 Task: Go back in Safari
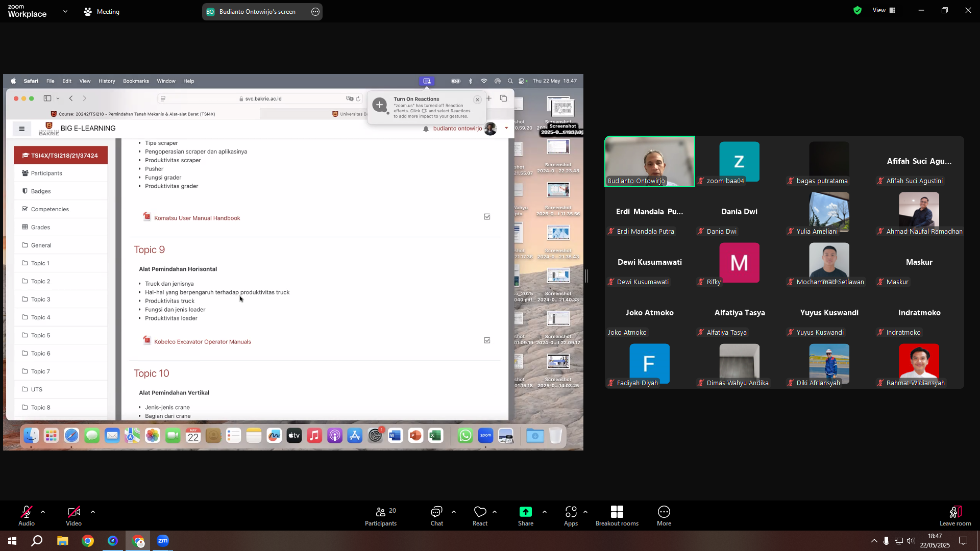[71, 98]
